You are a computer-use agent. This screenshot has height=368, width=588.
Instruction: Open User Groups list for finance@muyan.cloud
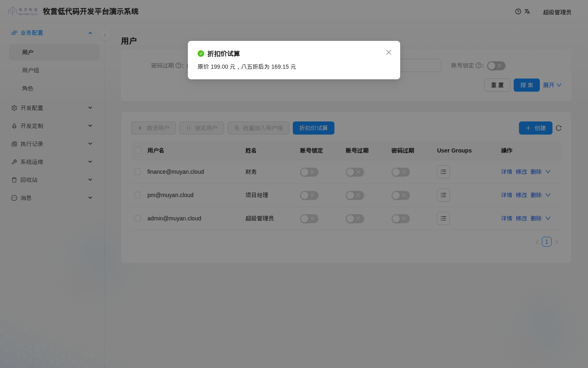tap(443, 172)
